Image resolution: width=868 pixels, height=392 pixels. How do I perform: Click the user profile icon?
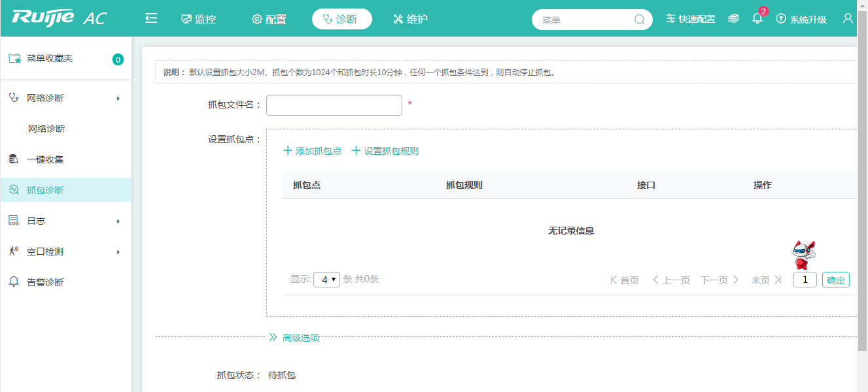(848, 18)
